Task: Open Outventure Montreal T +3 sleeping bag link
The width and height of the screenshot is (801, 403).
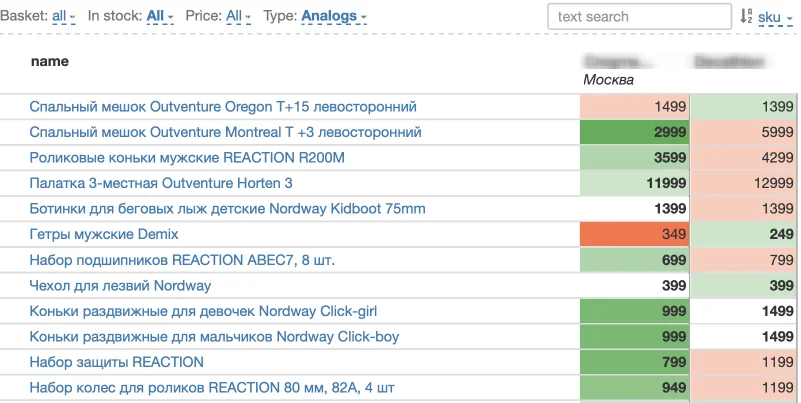Action: 225,132
